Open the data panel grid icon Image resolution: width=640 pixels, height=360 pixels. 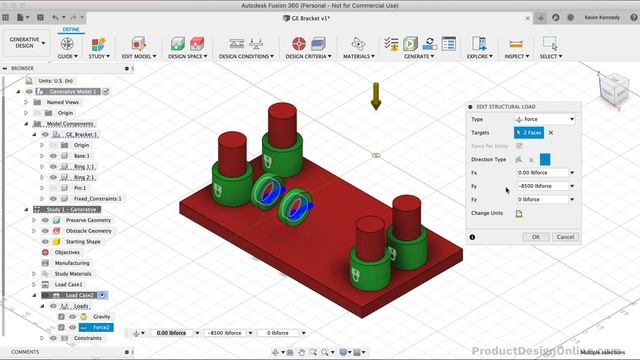click(6, 18)
